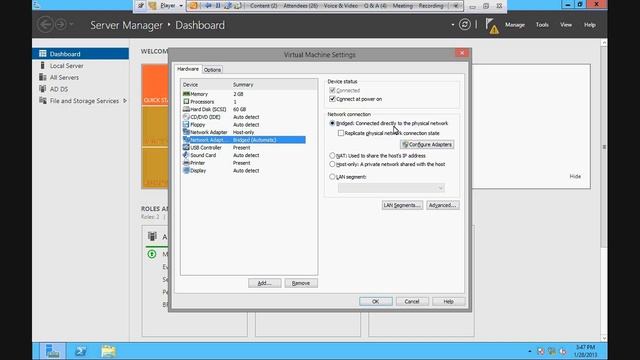Click the volume tray icon
640x360 pixels.
tap(563, 351)
